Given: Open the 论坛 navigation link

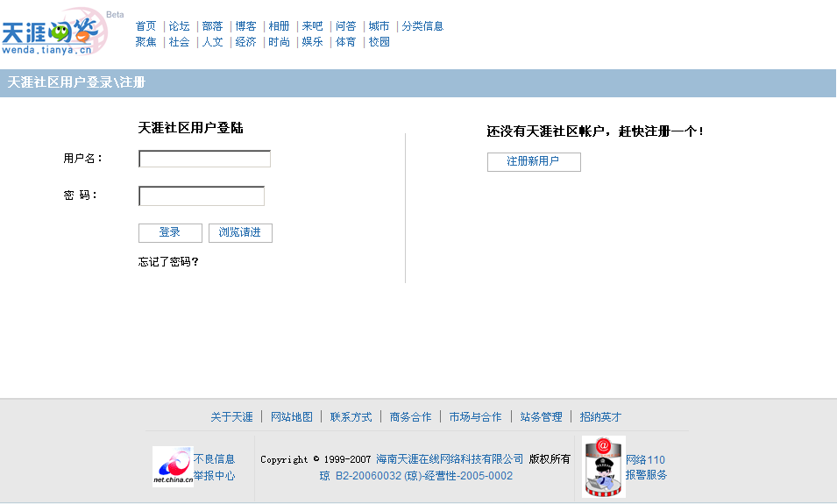Looking at the screenshot, I should point(179,26).
